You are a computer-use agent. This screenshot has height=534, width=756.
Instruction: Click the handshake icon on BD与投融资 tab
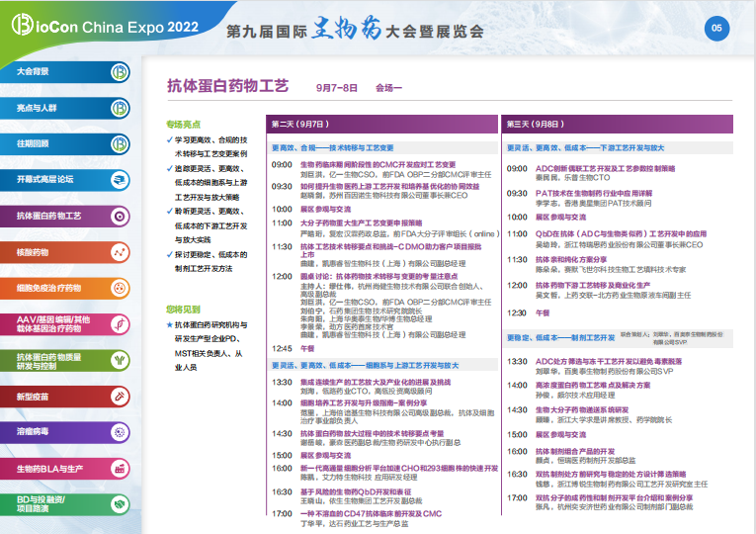click(120, 504)
